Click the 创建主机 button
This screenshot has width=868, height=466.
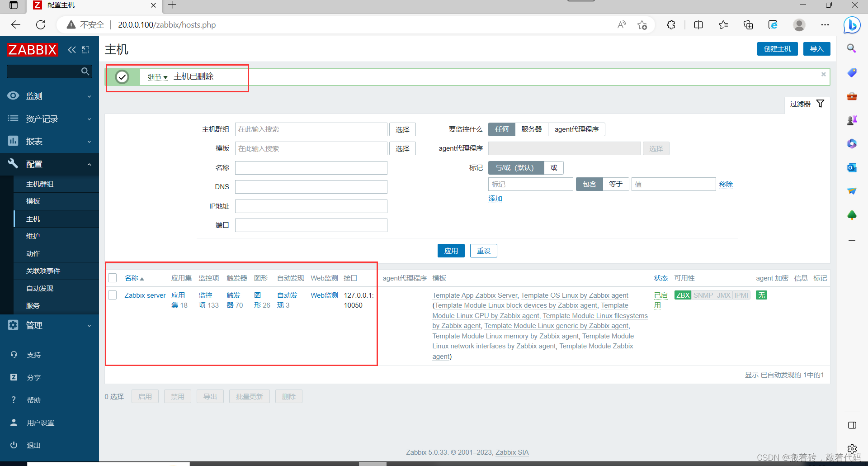coord(777,49)
